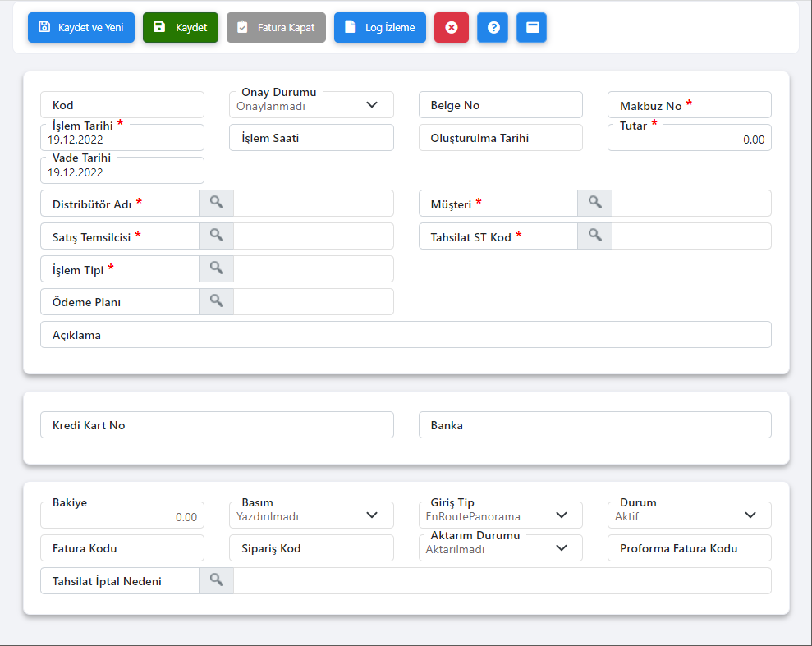Focus the Kredi Kart No field
Image resolution: width=812 pixels, height=646 pixels.
point(246,425)
